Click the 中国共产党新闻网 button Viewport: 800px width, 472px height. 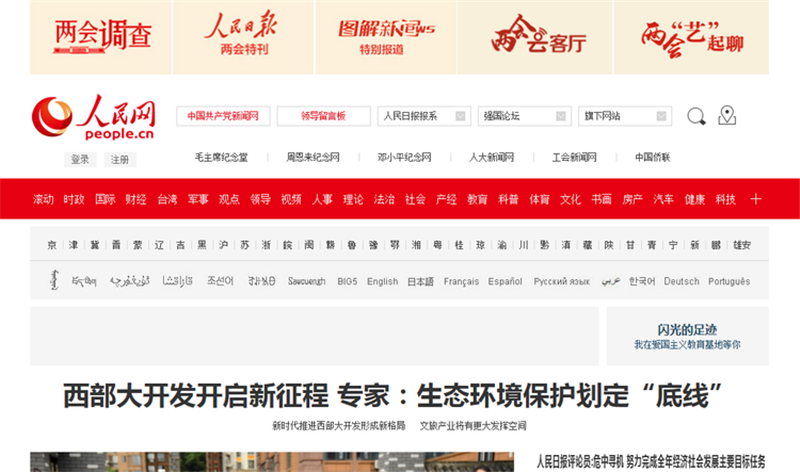pyautogui.click(x=223, y=116)
